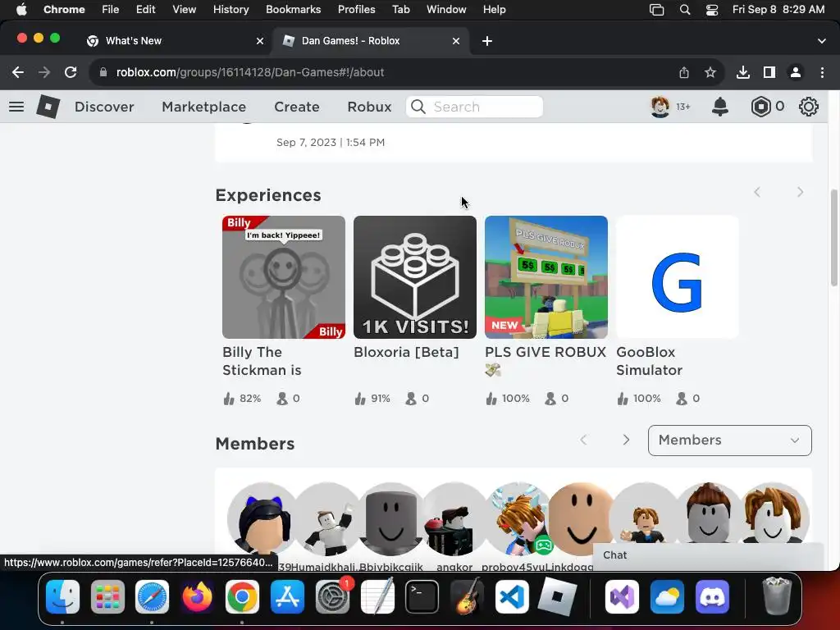
Task: Open the Chrome History menu
Action: (x=231, y=10)
